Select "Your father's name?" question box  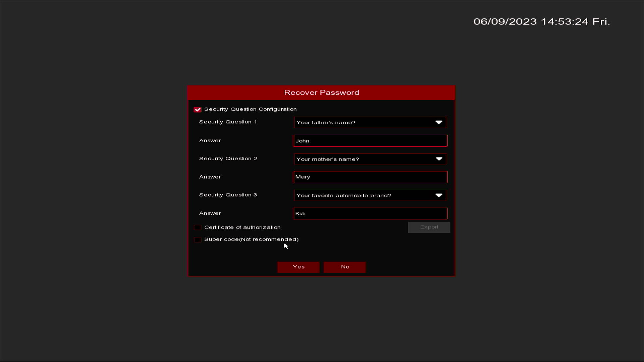(362, 122)
